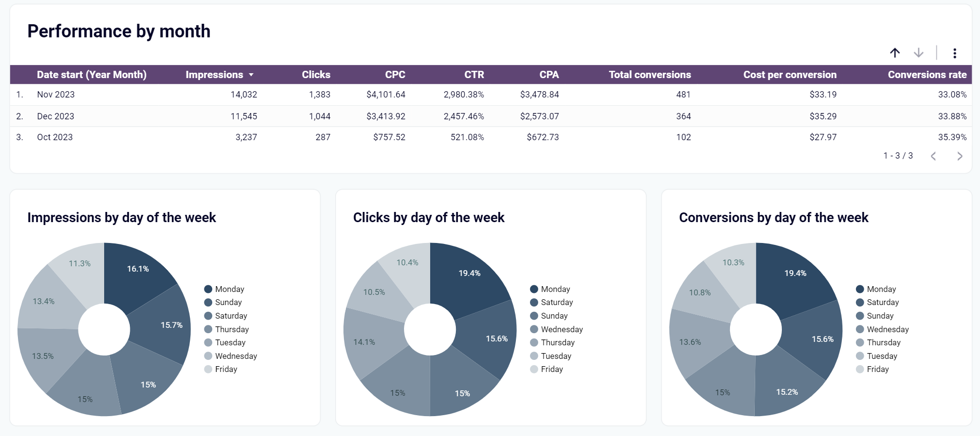Open the three-dot options menu on the table
The height and width of the screenshot is (436, 980).
955,53
